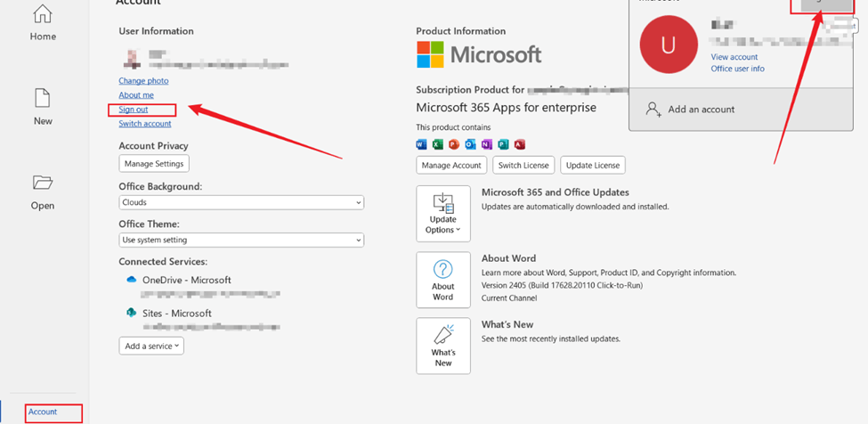Open the Add a service dropdown
868x424 pixels.
click(x=151, y=346)
